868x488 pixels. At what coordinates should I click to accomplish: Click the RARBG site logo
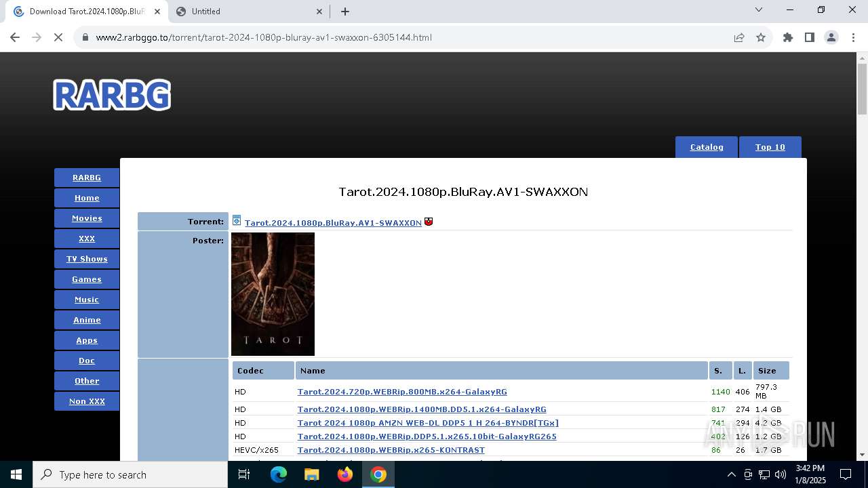112,95
